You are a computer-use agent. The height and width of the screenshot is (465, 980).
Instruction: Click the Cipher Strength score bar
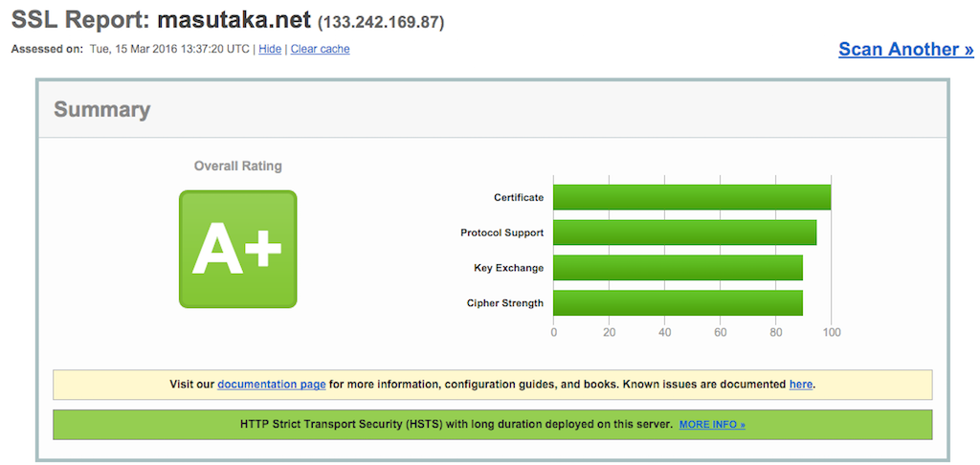click(x=678, y=303)
